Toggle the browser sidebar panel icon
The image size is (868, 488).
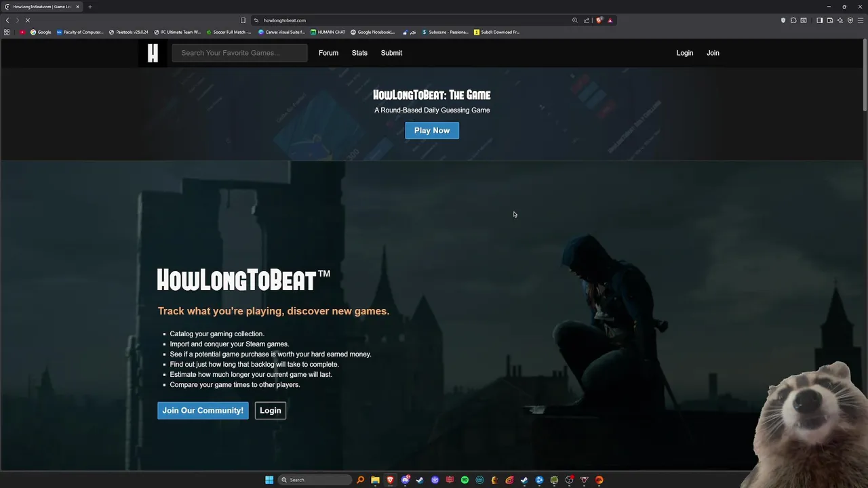[x=819, y=20]
